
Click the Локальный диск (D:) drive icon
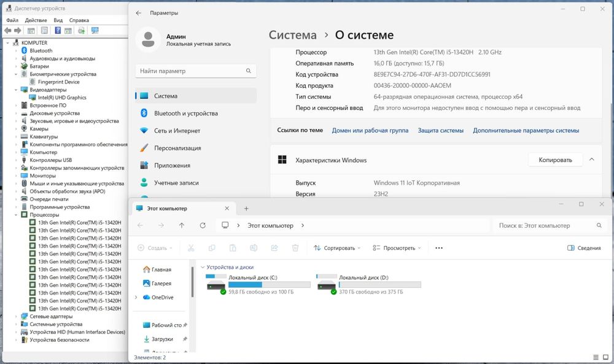click(326, 285)
